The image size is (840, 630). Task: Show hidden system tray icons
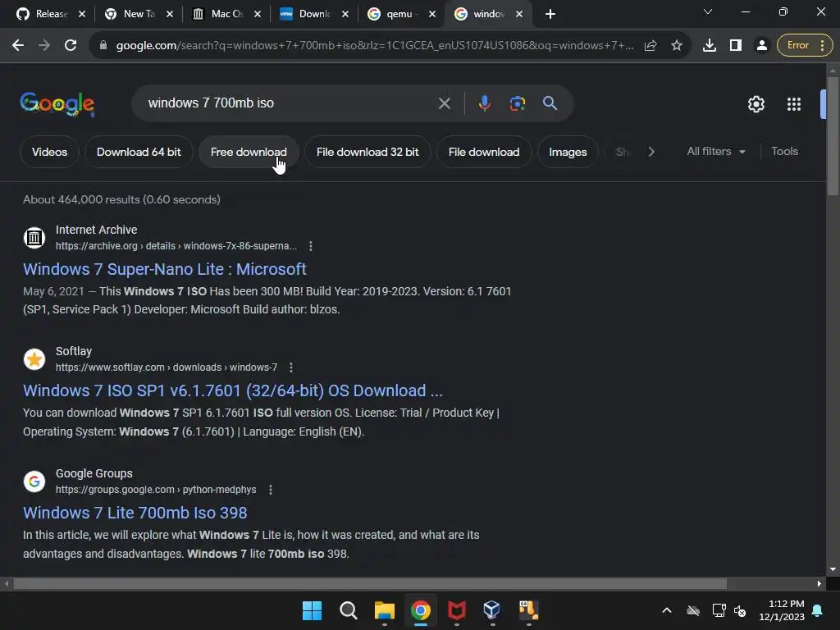tap(667, 610)
